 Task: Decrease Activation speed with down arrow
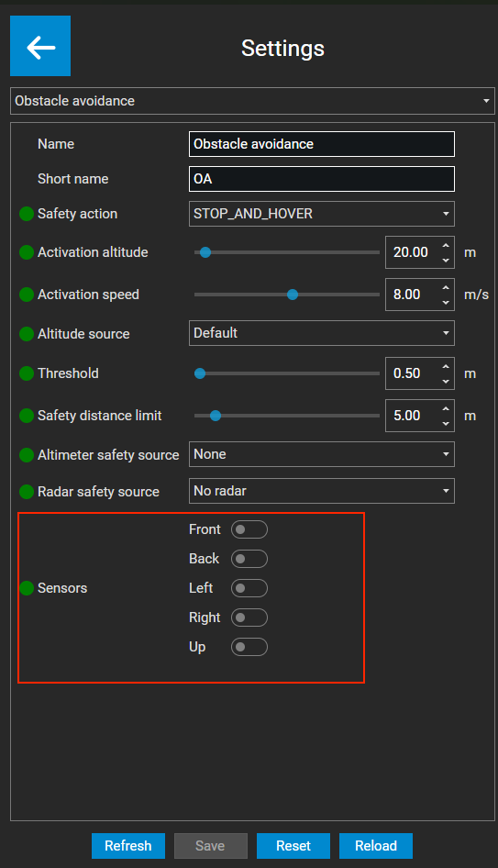click(x=446, y=302)
